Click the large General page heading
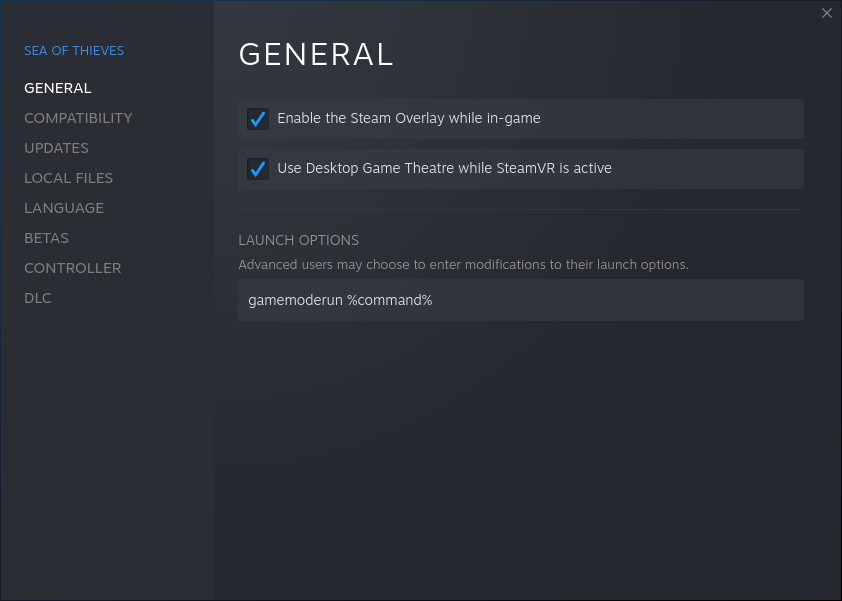Screen dimensions: 842x601 tap(316, 55)
